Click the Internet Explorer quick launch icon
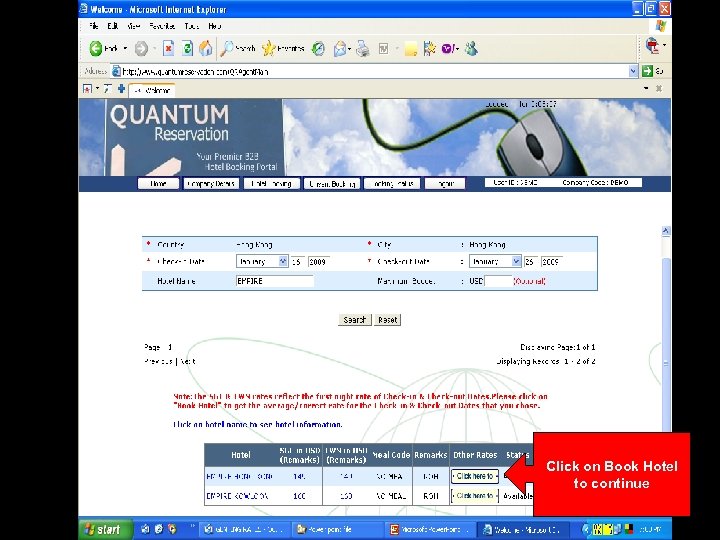The height and width of the screenshot is (540, 720). tap(159, 529)
